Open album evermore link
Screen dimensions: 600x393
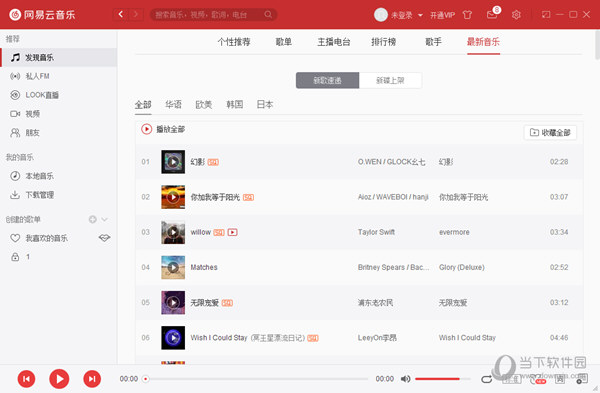coord(454,232)
